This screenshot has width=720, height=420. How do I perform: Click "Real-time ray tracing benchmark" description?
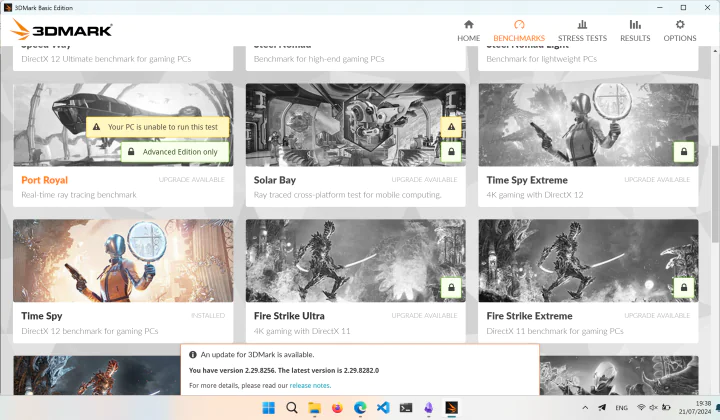(79, 195)
